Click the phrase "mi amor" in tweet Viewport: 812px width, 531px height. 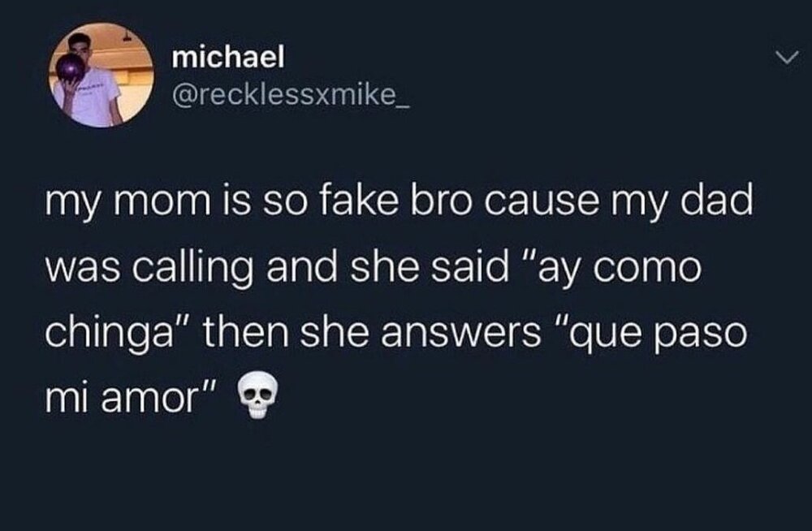[x=123, y=399]
